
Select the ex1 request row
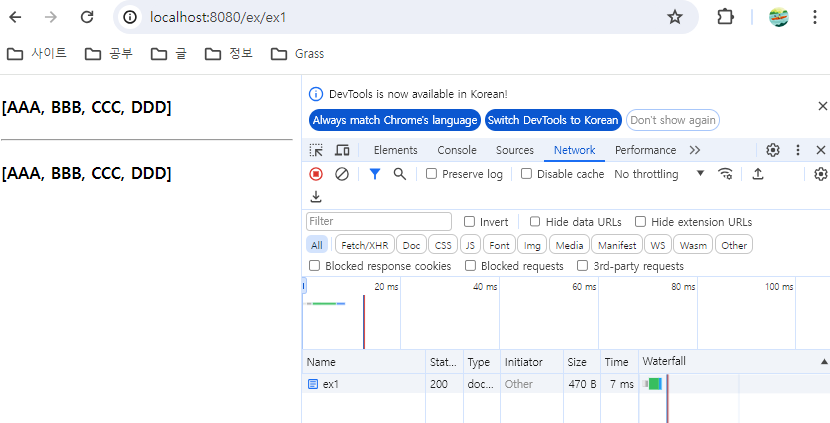566,384
